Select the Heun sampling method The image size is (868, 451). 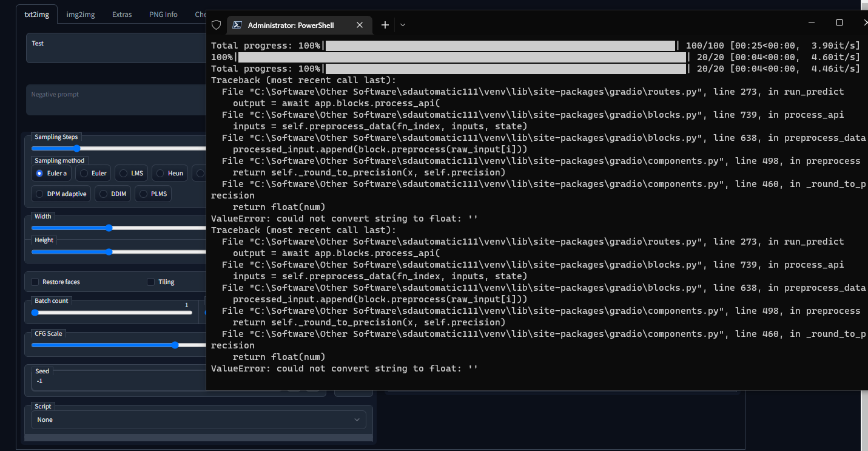click(x=169, y=173)
